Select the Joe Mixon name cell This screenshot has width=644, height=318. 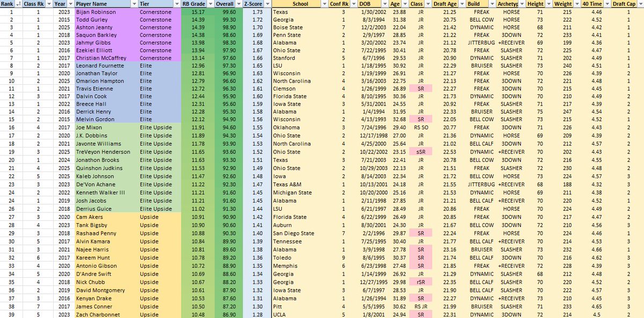(106, 128)
